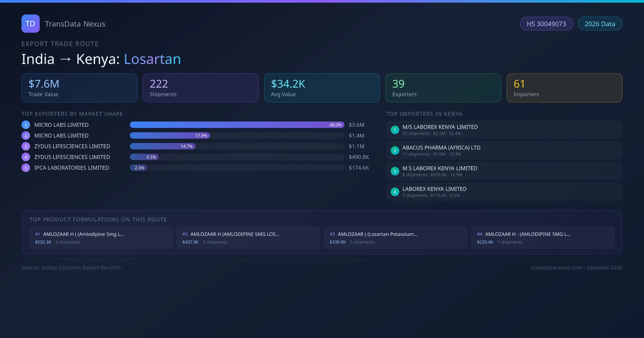Click the transdatanexus.com footer link
The width and height of the screenshot is (644, 338).
point(556,267)
